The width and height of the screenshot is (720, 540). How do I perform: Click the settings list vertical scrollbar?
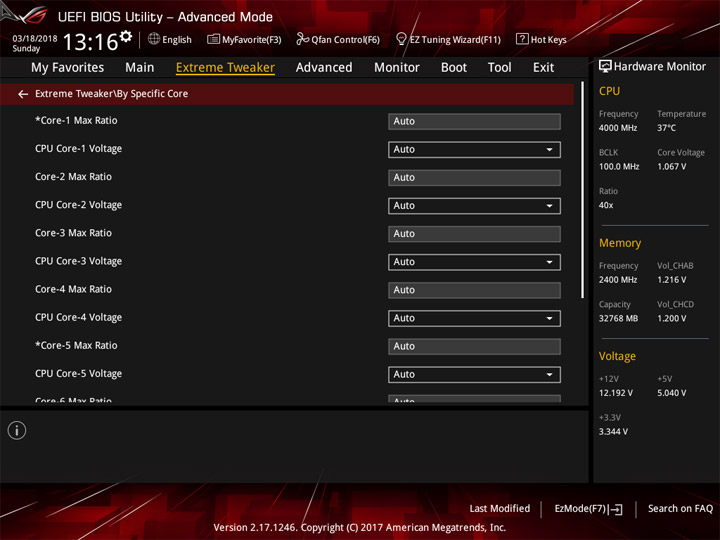coord(582,190)
